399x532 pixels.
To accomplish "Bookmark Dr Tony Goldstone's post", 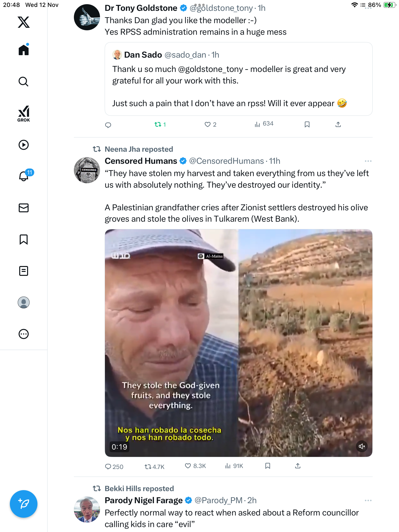I will pos(307,124).
